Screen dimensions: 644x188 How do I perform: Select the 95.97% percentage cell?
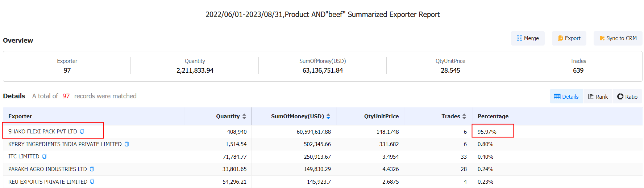pyautogui.click(x=487, y=132)
